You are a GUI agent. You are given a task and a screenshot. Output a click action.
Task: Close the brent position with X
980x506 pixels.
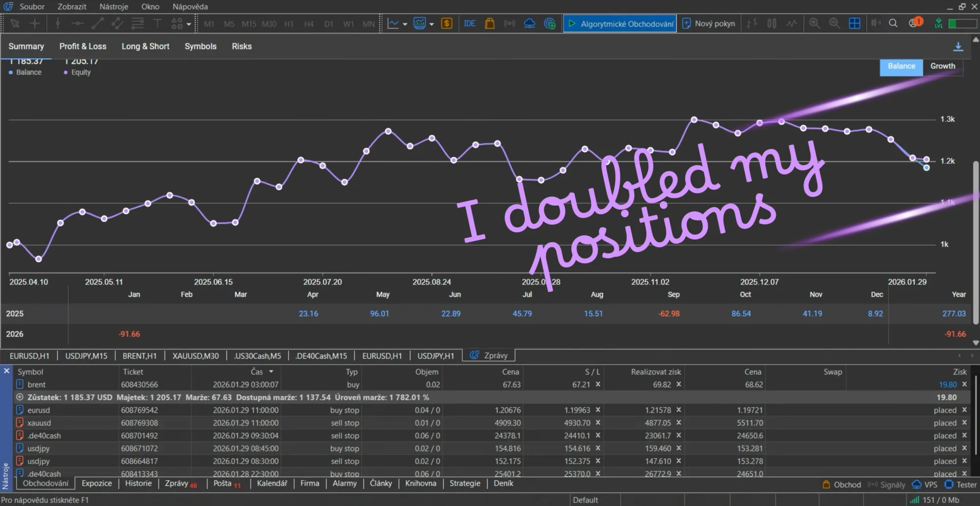pyautogui.click(x=964, y=385)
